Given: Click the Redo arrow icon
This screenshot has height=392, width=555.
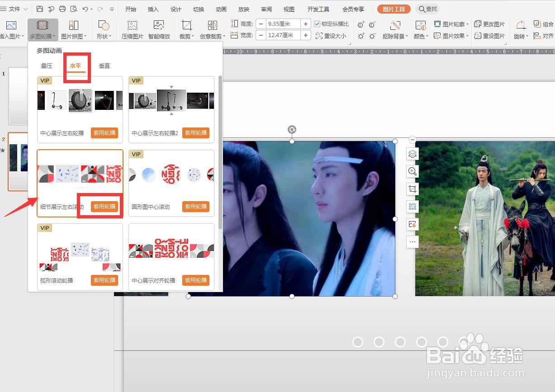Looking at the screenshot, I should (100, 9).
